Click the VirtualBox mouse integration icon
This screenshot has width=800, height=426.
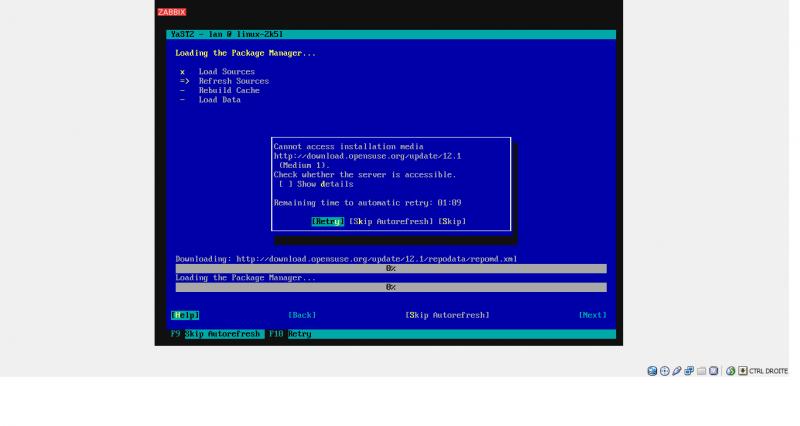tap(731, 371)
